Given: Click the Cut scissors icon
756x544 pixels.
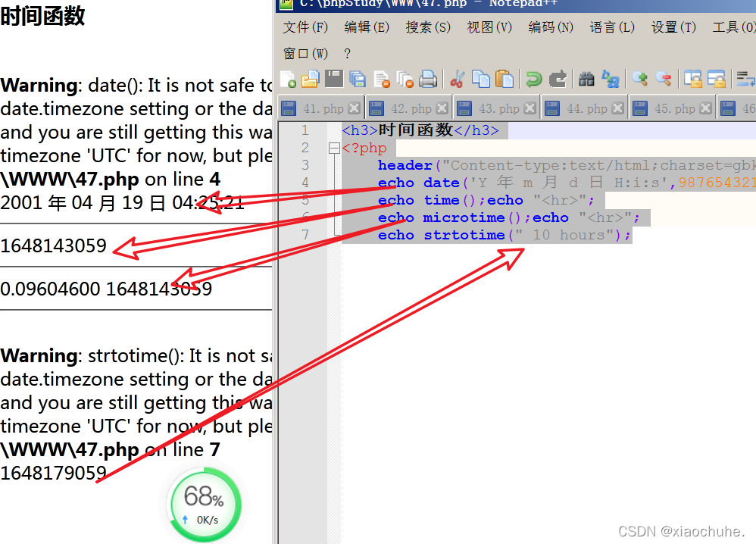Looking at the screenshot, I should (x=457, y=79).
